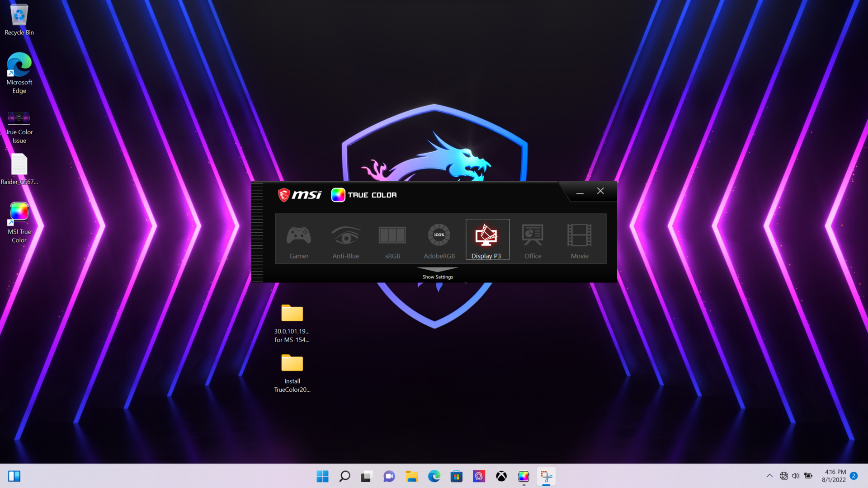Choose the Office display mode
868x488 pixels.
(x=533, y=239)
